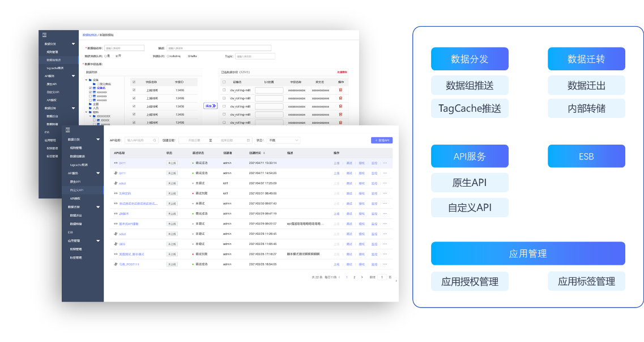Uncheck first 上报时间 field row checkbox
644x342 pixels.
[134, 90]
